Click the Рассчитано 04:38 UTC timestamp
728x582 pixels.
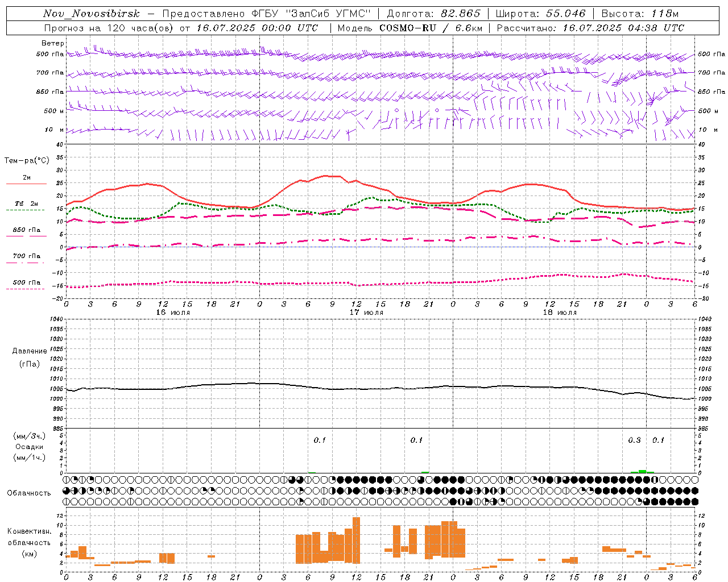(591, 28)
